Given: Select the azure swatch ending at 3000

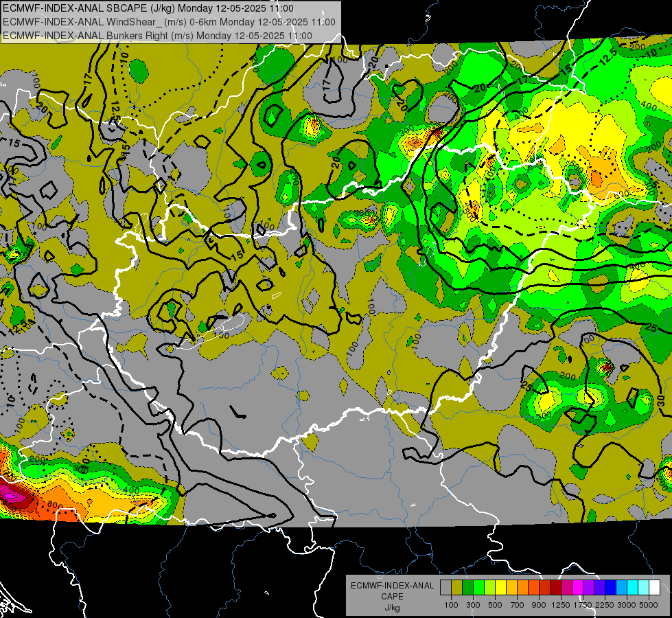Looking at the screenshot, I should pyautogui.click(x=622, y=588).
